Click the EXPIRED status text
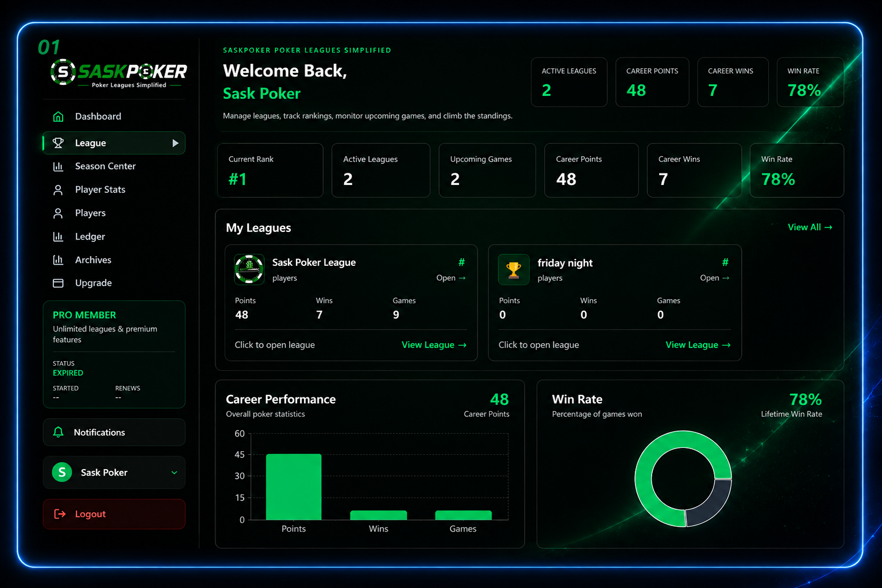The height and width of the screenshot is (588, 882). [68, 373]
